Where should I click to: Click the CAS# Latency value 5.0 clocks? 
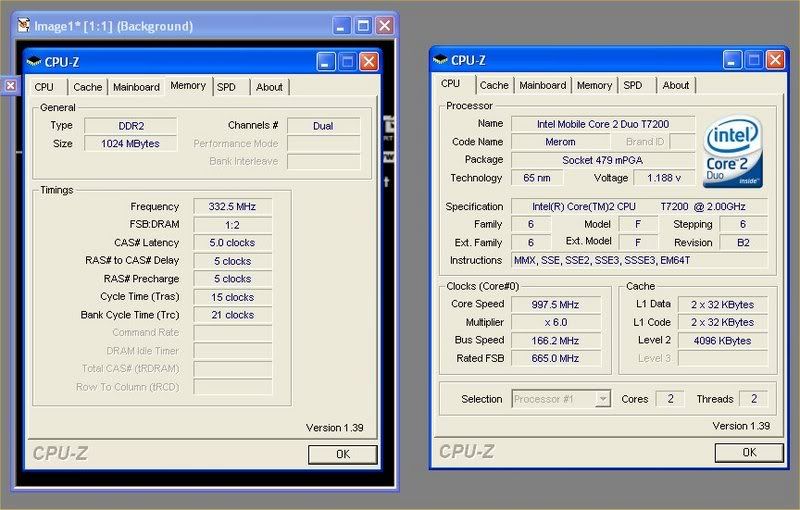coord(233,243)
